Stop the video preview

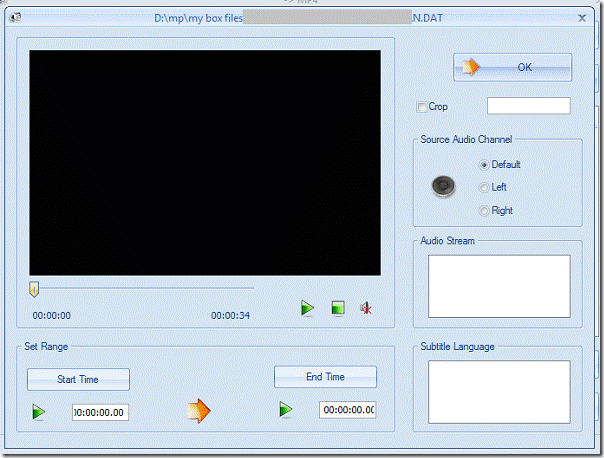click(x=338, y=308)
